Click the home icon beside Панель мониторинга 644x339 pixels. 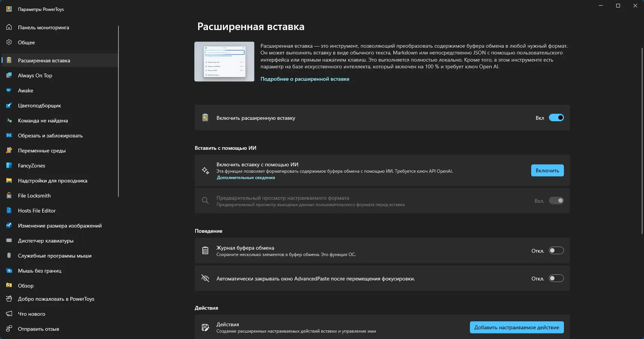tap(9, 27)
